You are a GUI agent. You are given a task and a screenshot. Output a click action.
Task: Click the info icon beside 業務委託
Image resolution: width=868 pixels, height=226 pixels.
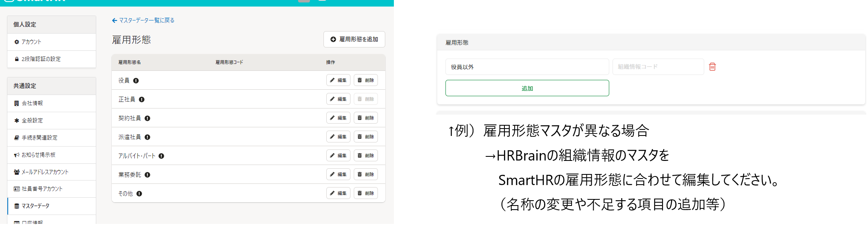[x=147, y=175]
